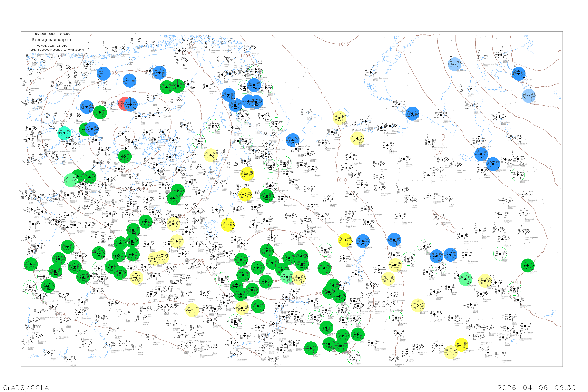Image resolution: width=588 pixels, height=392 pixels.
Task: Click the 2026-04-06-06:30 timestamp
Action: (x=536, y=387)
